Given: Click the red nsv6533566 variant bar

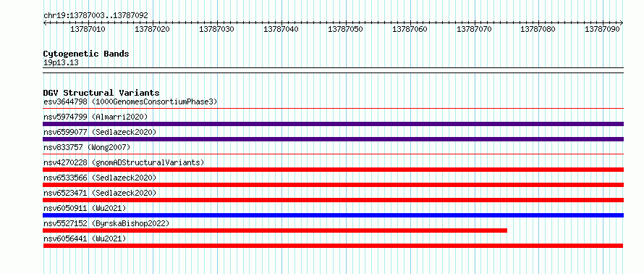Looking at the screenshot, I should click(x=334, y=185).
